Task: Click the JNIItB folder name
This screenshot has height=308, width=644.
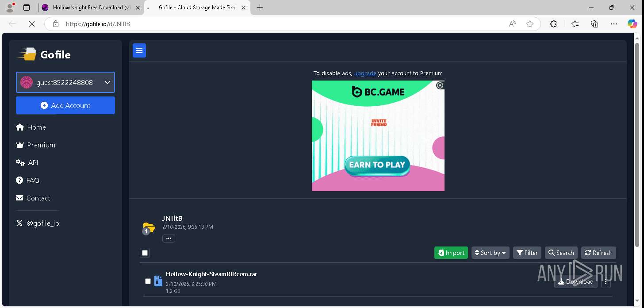Action: 172,218
